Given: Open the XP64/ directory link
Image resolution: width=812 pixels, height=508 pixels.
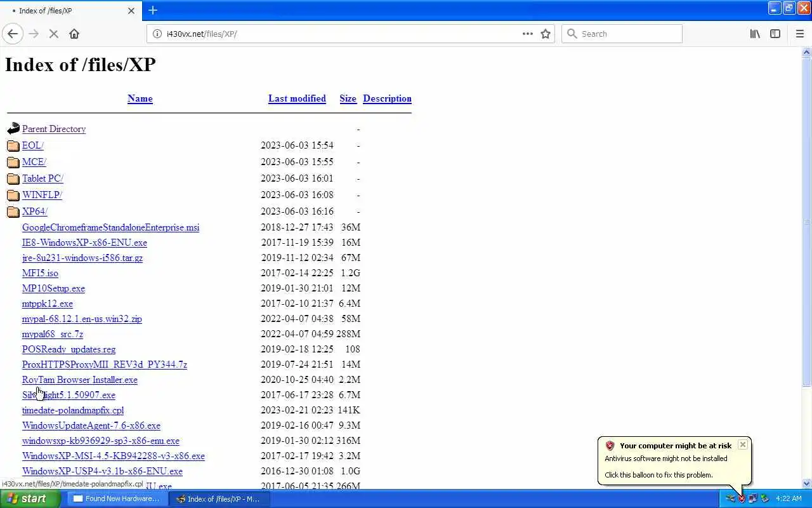Looking at the screenshot, I should 35,211.
